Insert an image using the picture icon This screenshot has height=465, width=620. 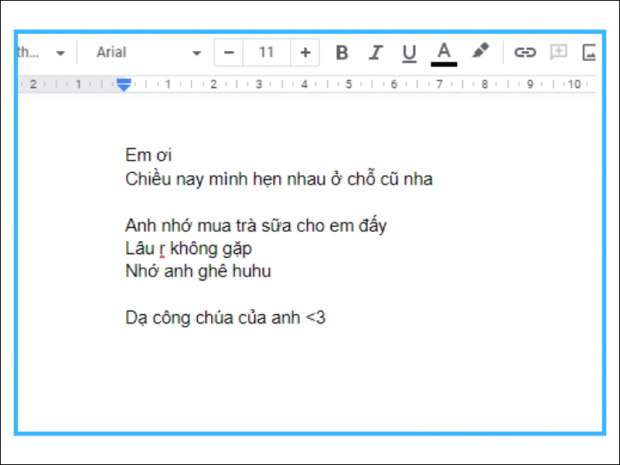point(589,52)
